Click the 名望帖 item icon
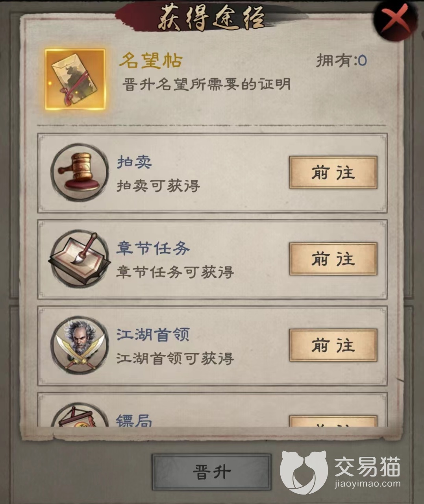Viewport: 424px width, 504px height. point(75,80)
